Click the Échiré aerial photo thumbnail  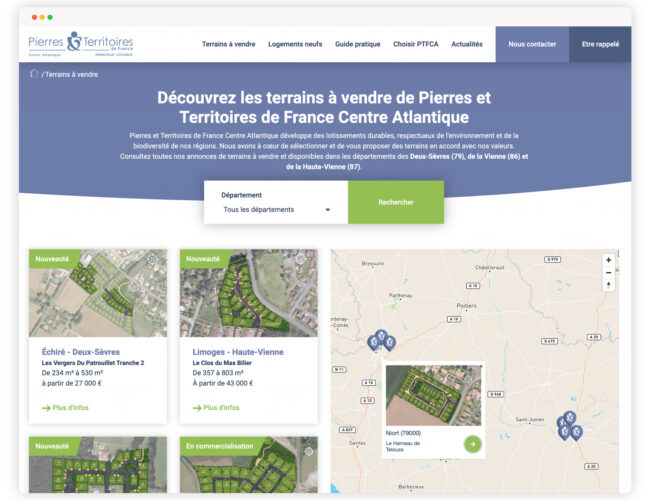coord(98,293)
